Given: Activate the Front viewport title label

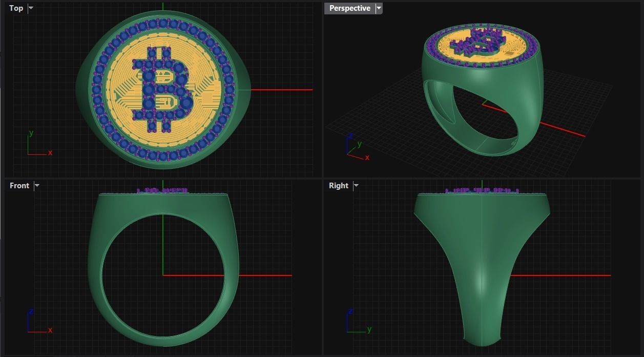Looking at the screenshot, I should [x=19, y=186].
